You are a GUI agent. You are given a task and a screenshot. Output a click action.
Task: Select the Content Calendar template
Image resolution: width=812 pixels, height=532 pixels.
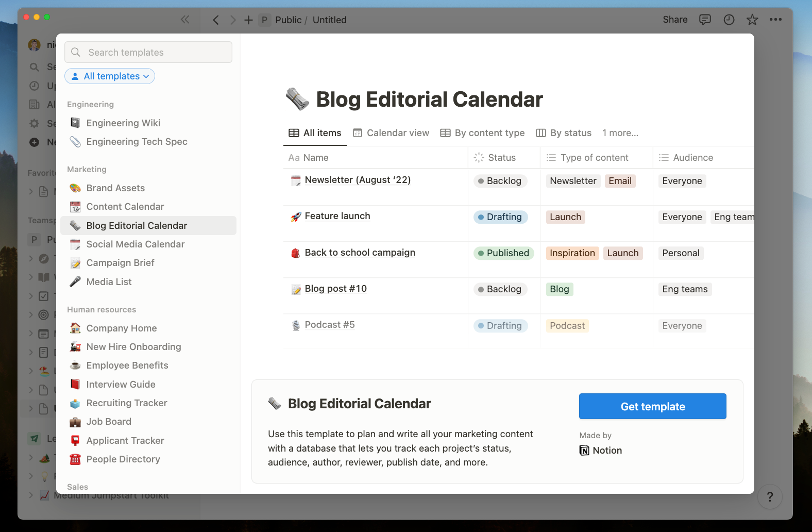148,207
